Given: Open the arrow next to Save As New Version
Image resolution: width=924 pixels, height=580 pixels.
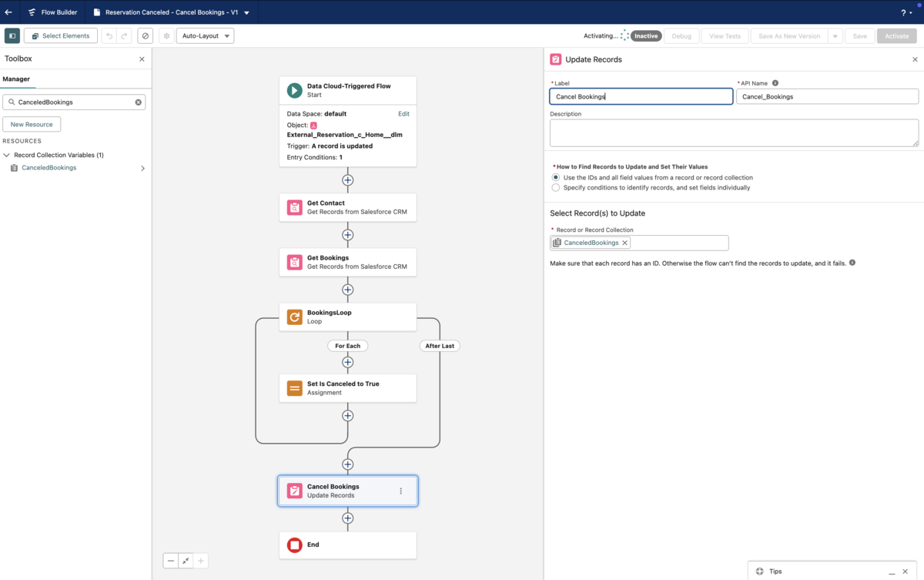Looking at the screenshot, I should 835,36.
